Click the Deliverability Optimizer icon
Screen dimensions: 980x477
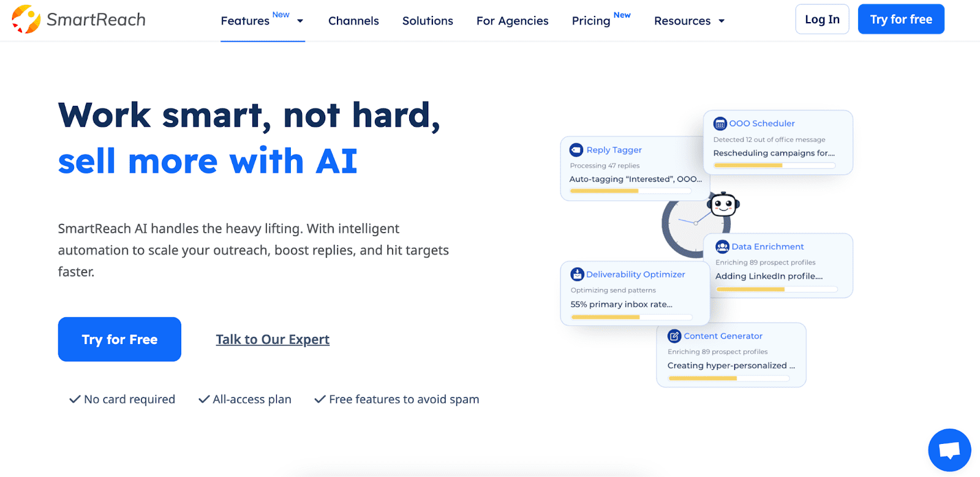[577, 274]
